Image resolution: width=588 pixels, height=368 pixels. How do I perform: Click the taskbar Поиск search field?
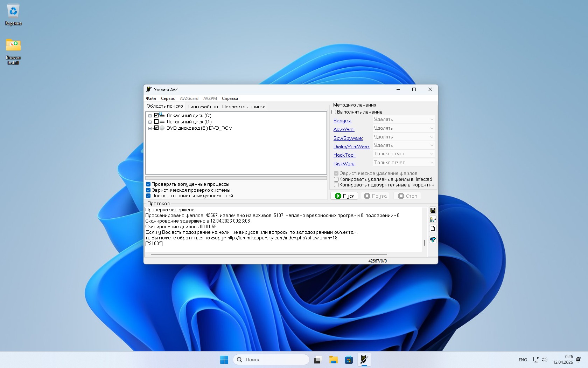271,360
